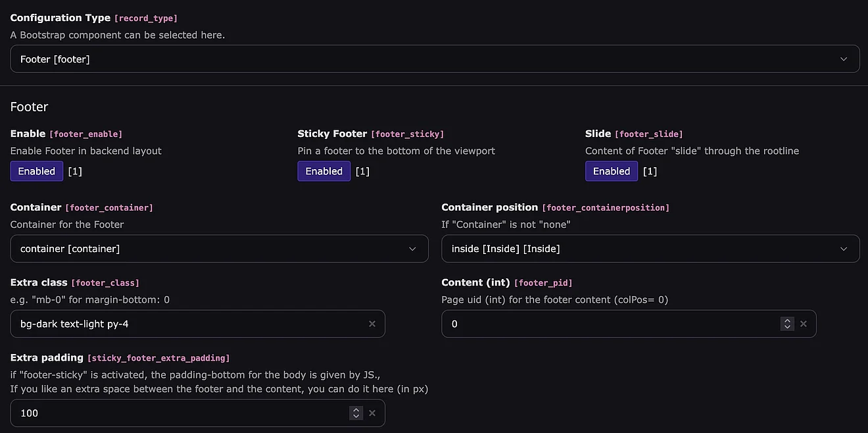
Task: Open the Configuration Type dropdown
Action: pos(435,59)
